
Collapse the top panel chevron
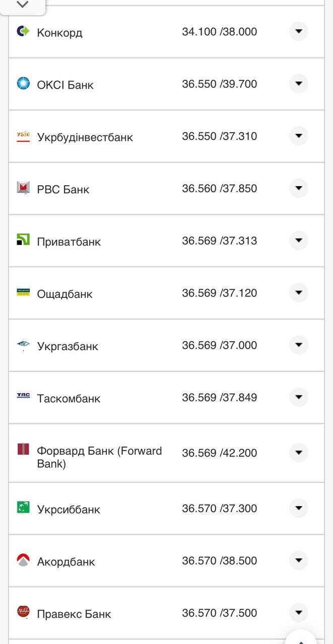click(23, 5)
